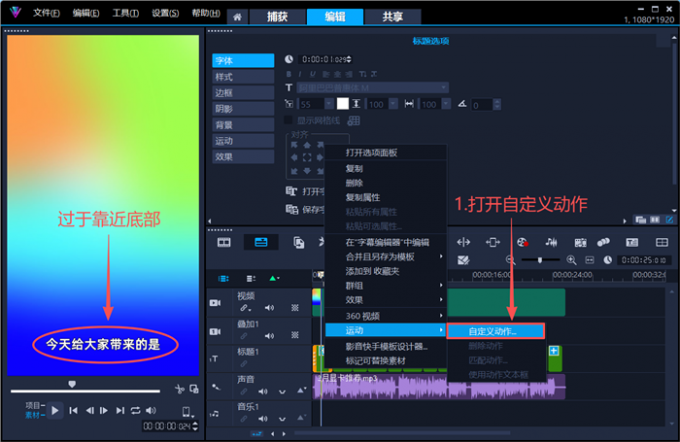
Task: Click the copy attributes toolbar icon
Action: coord(298,242)
